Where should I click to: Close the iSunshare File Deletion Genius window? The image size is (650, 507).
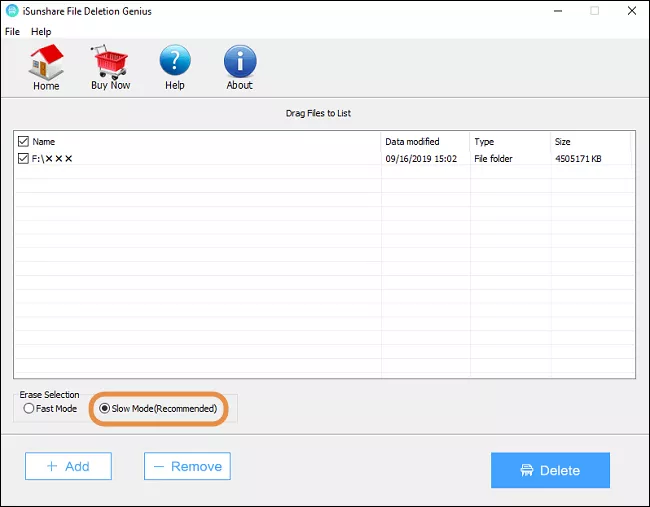[x=630, y=11]
